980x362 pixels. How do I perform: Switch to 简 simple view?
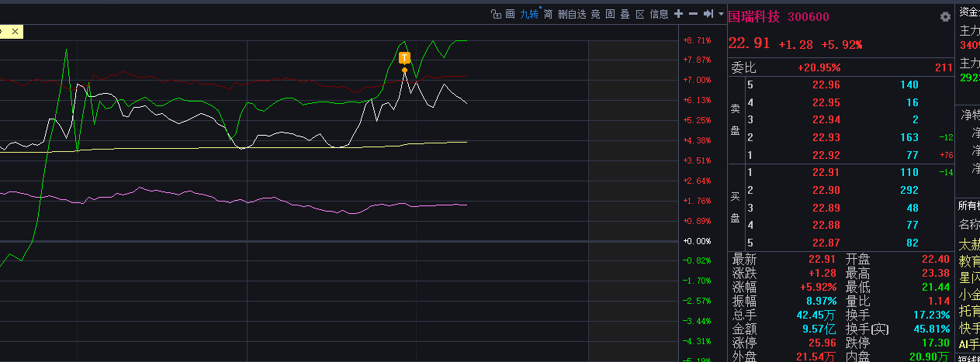pyautogui.click(x=548, y=14)
